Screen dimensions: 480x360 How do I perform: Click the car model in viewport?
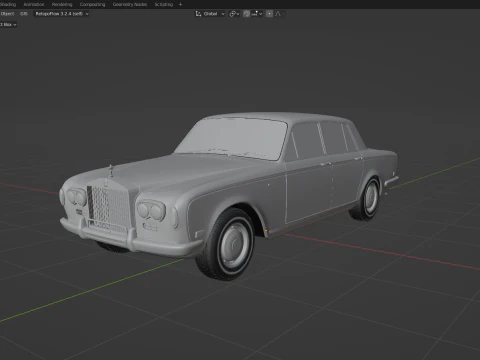pos(229,196)
